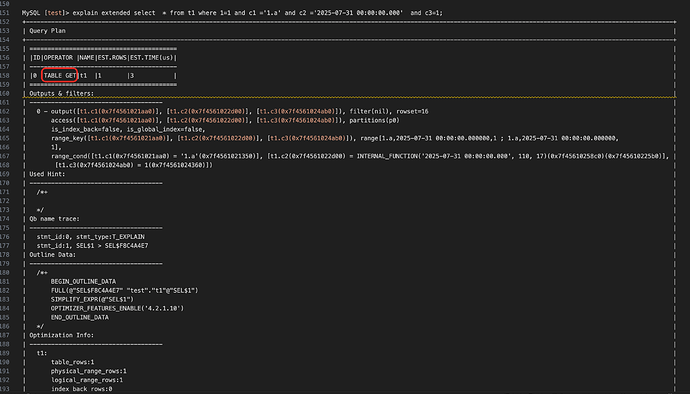Click the "Outline Data:" heading

pyautogui.click(x=53, y=255)
